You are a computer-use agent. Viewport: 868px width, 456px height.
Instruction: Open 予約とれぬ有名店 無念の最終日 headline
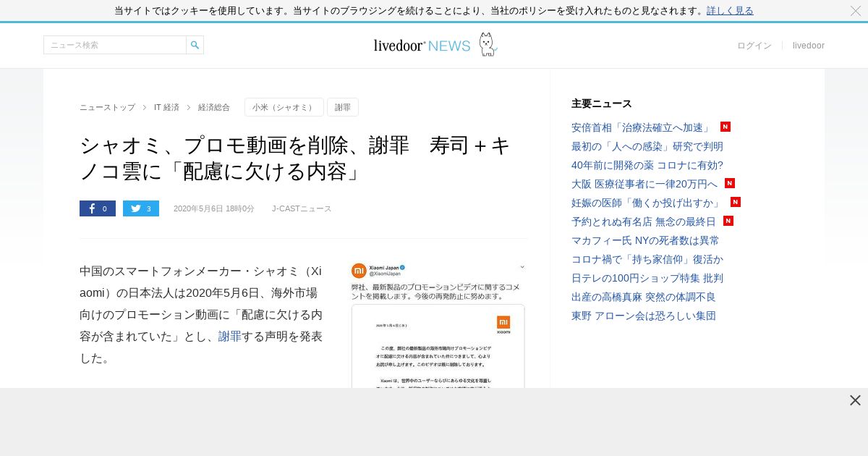(x=644, y=221)
